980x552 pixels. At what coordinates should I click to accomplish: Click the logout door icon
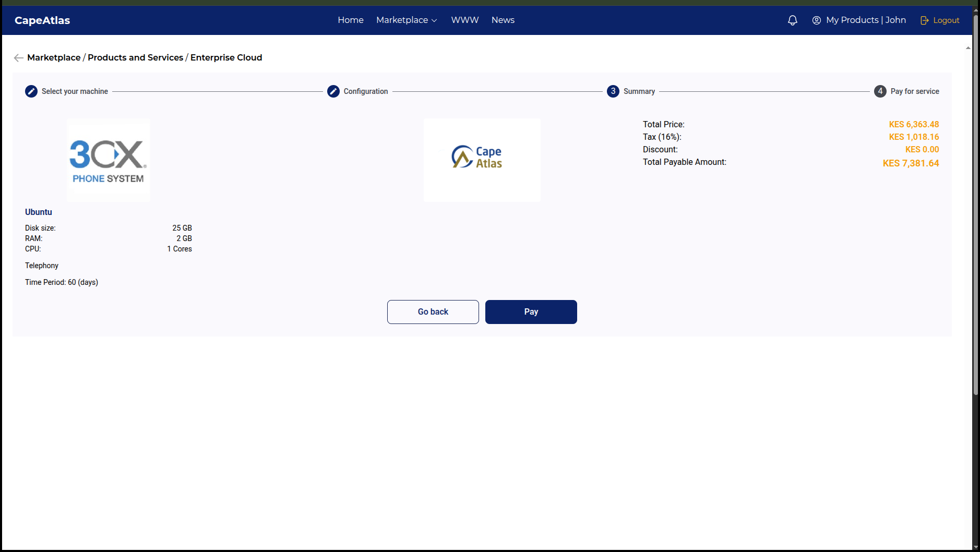925,20
